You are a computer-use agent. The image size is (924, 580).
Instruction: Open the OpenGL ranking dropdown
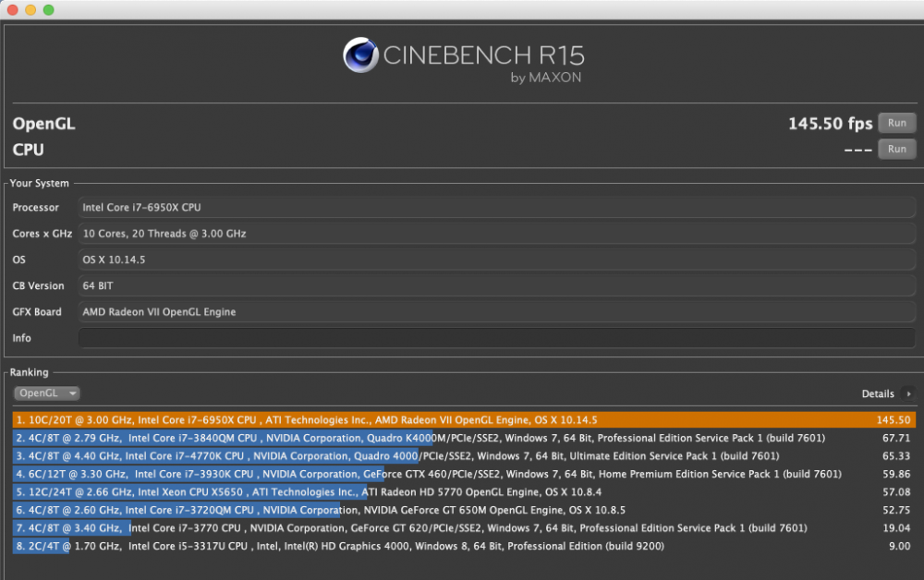point(46,393)
